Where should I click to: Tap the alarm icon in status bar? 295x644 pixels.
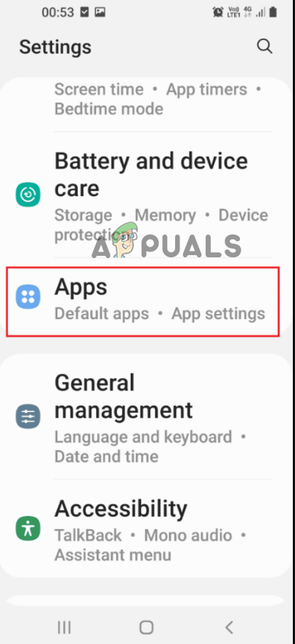coord(218,12)
